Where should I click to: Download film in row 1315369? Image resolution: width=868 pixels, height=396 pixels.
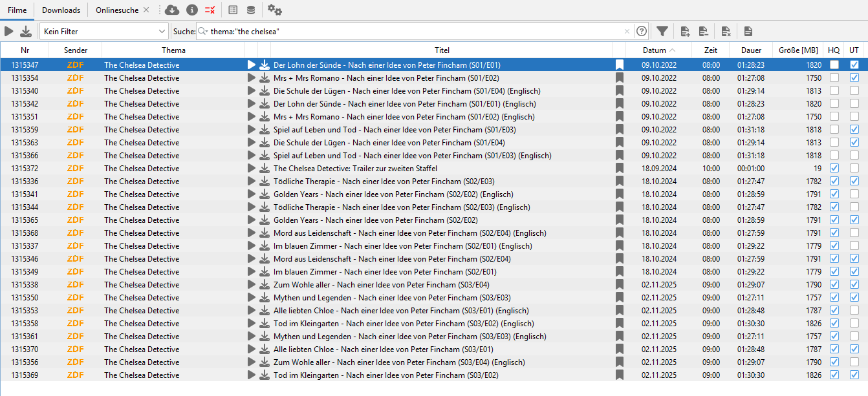pyautogui.click(x=265, y=375)
